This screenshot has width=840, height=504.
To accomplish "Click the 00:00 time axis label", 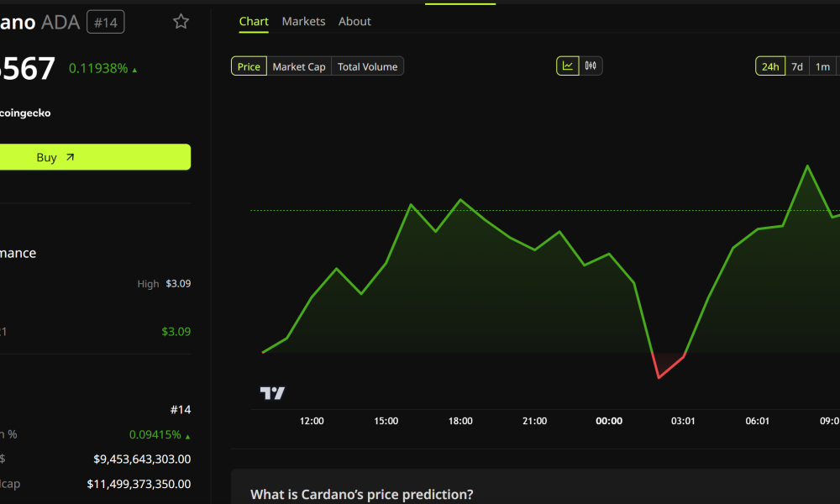I will pos(609,421).
